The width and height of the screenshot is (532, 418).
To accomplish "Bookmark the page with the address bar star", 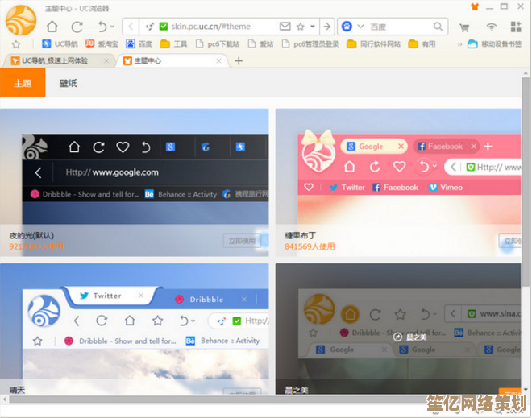I will coord(300,27).
